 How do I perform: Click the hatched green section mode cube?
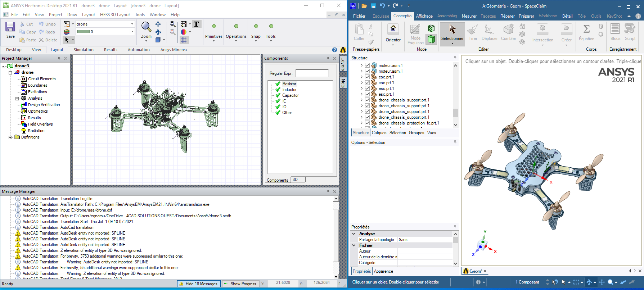pyautogui.click(x=431, y=28)
